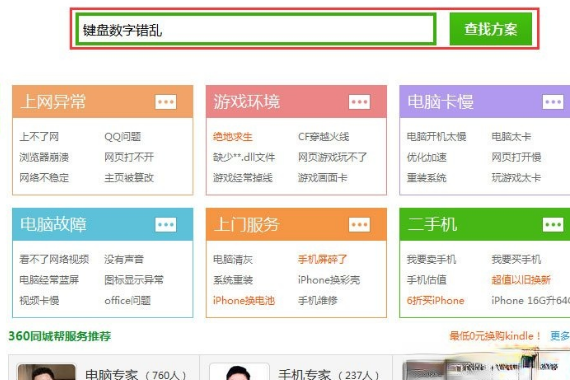The height and width of the screenshot is (380, 570).
Task: Choose the 浏览器崩溃 problem
Action: 44,157
